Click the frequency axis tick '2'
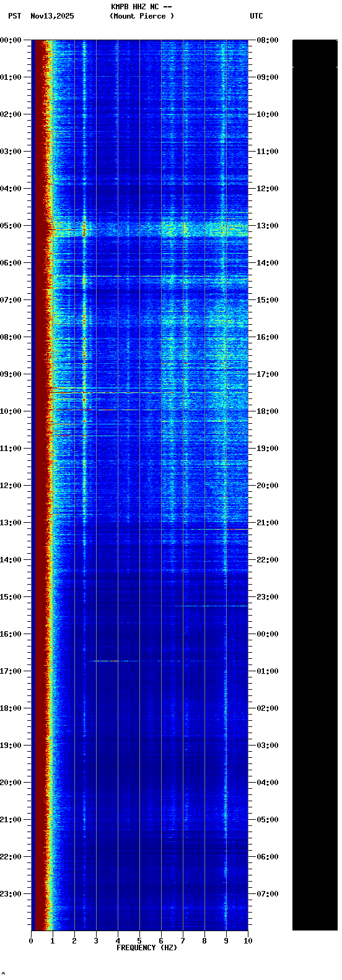The width and height of the screenshot is (342, 980). pyautogui.click(x=74, y=941)
